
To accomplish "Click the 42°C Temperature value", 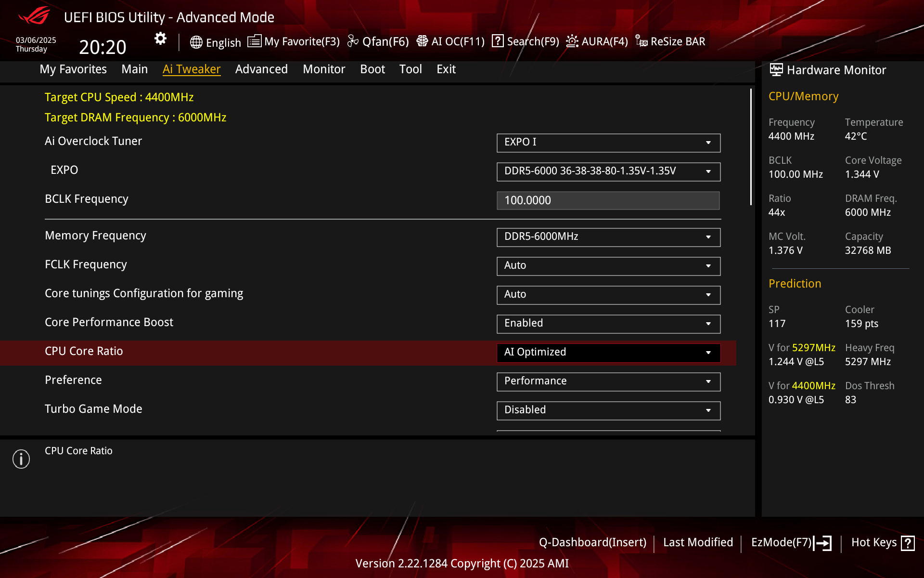I will click(x=856, y=136).
